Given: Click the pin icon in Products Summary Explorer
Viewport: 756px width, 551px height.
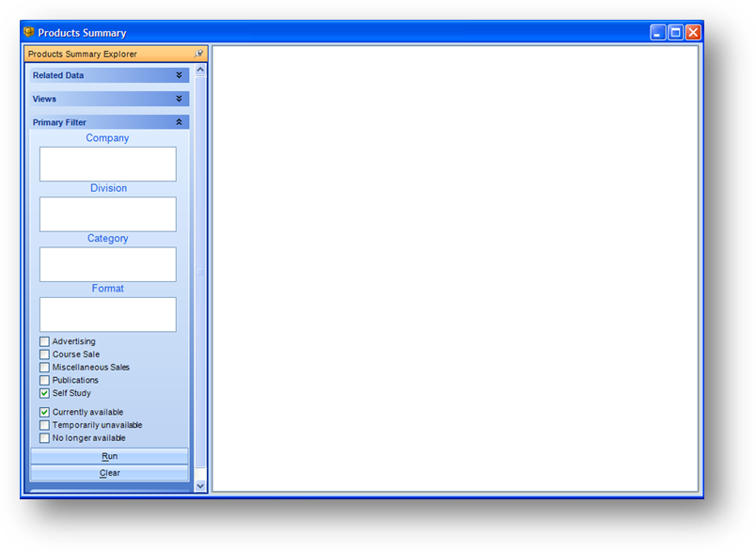Looking at the screenshot, I should coord(198,55).
